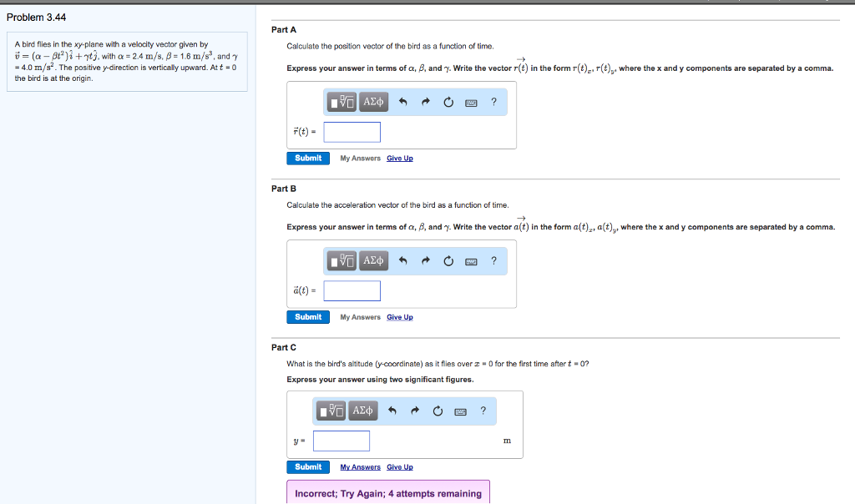The image size is (855, 504).
Task: Open the keyboard icon in Part C's editor
Action: point(459,411)
